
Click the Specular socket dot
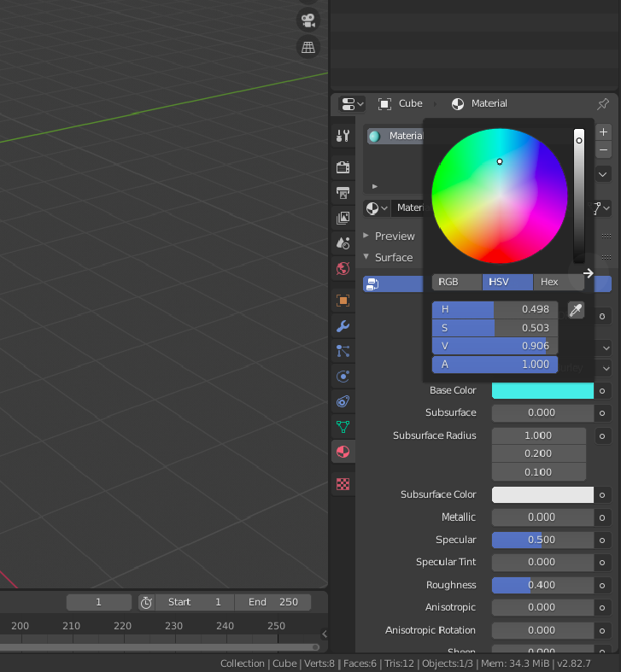(602, 541)
